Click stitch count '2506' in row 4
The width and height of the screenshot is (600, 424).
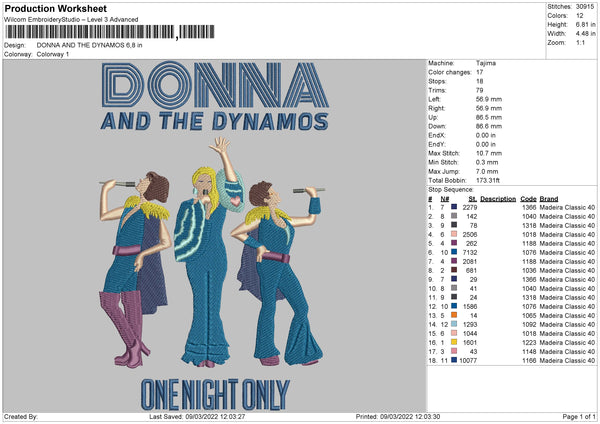point(470,234)
